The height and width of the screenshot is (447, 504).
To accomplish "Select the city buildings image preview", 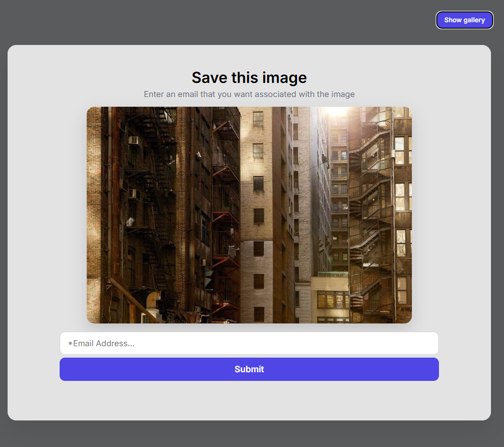I will click(x=249, y=215).
